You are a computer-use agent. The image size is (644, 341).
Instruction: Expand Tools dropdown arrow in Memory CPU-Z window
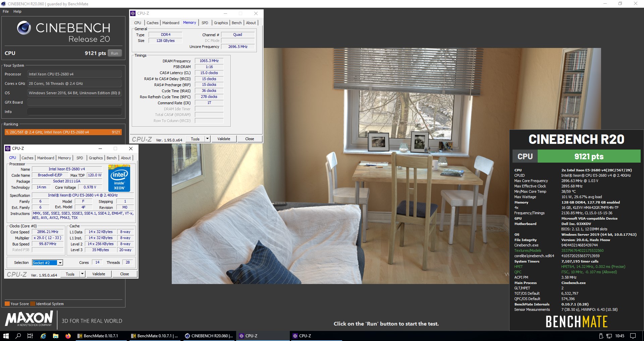(207, 139)
